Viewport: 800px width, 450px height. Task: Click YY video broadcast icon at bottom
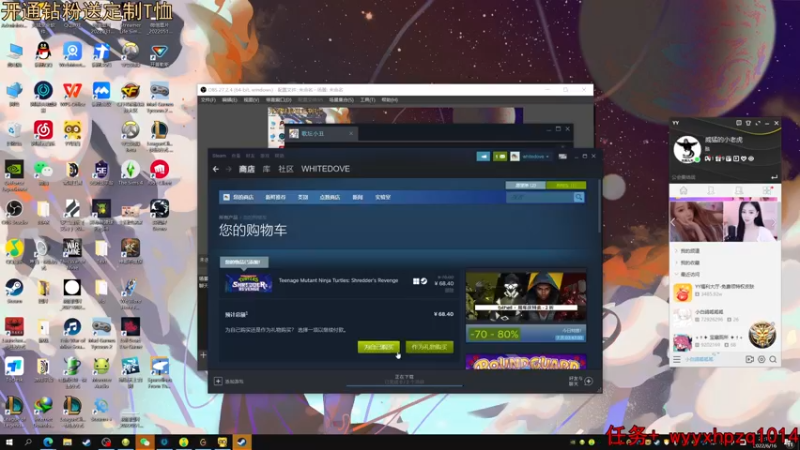tap(749, 360)
